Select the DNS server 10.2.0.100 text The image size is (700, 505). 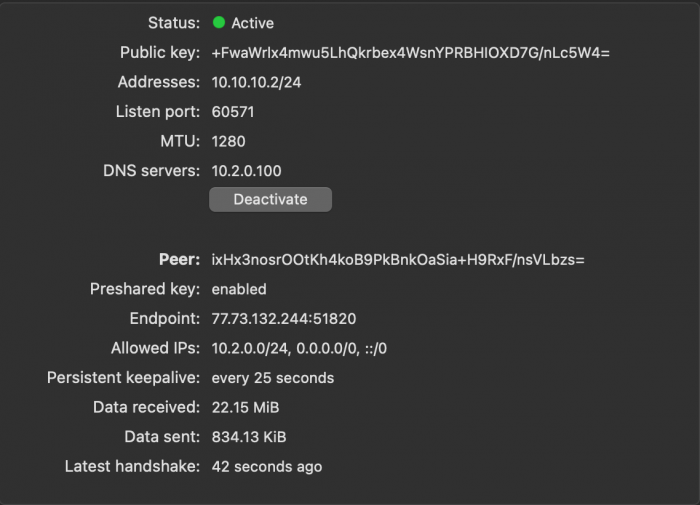(246, 170)
